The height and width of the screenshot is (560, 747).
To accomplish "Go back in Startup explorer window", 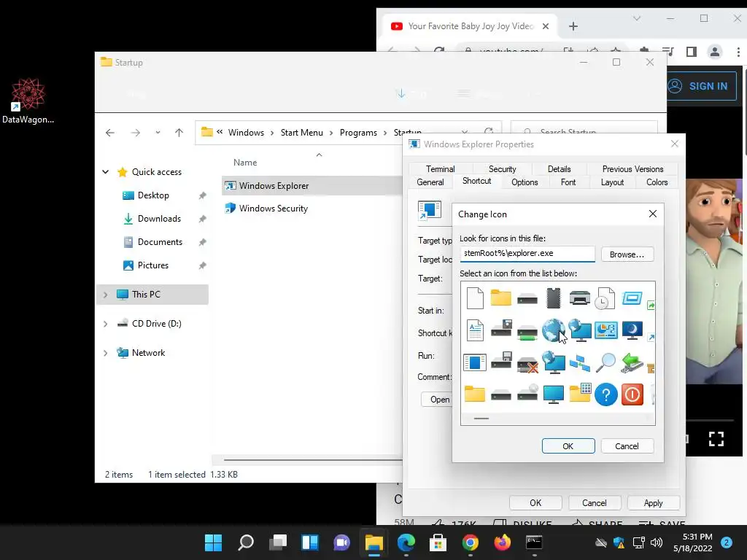I will [110, 133].
